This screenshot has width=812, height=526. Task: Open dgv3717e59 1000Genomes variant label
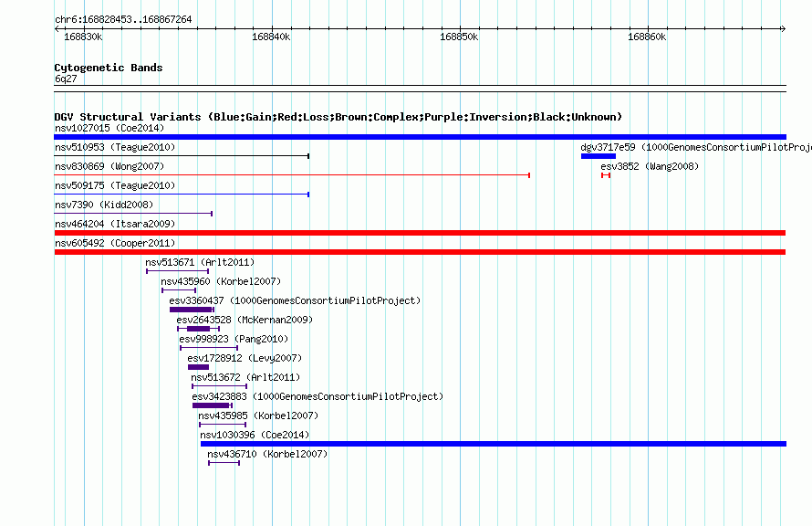tap(696, 147)
